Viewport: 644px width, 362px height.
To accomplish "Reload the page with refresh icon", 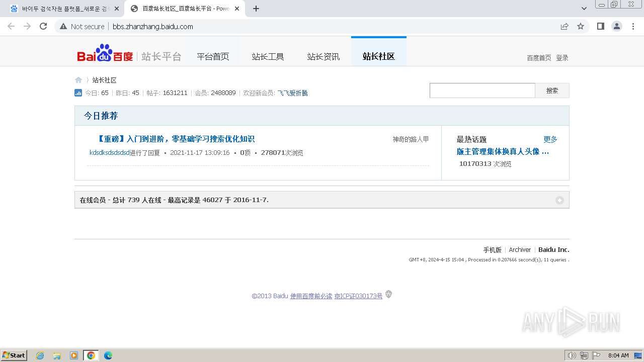I will point(43,26).
